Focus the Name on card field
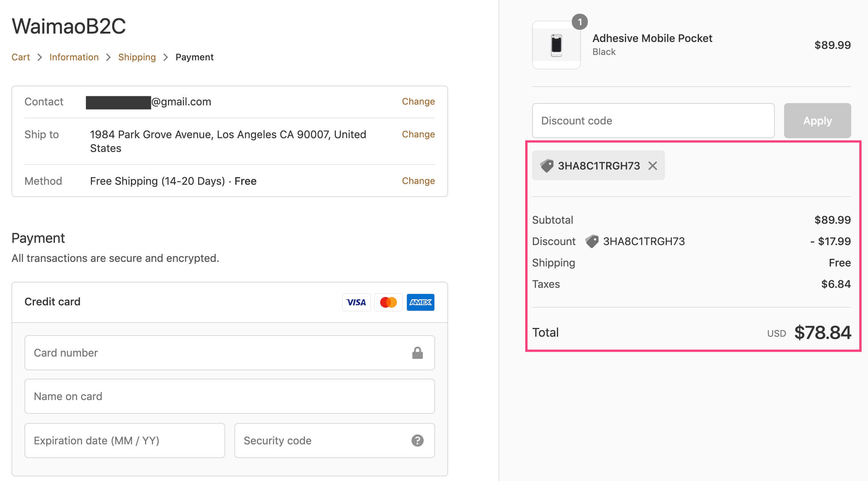Screen dimensions: 868x481 229,396
